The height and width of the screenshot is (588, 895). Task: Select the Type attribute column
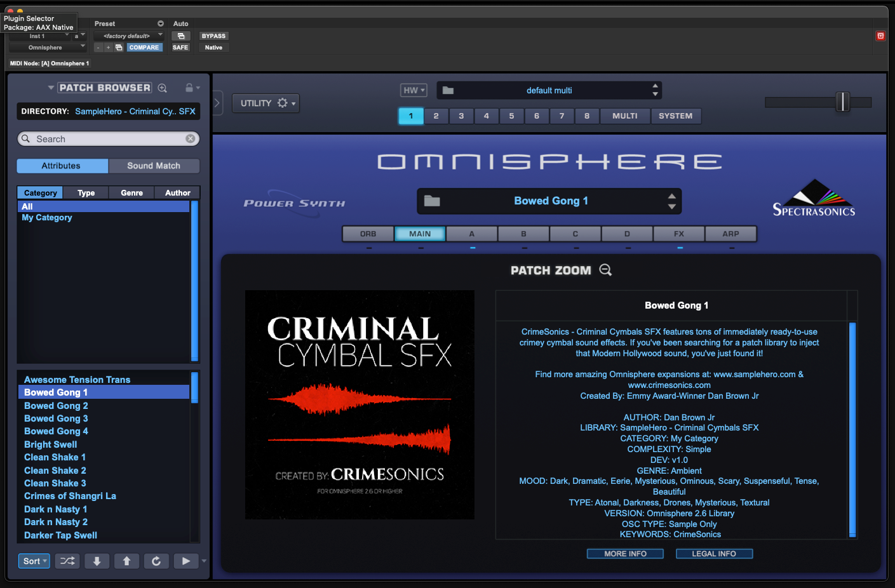point(86,192)
